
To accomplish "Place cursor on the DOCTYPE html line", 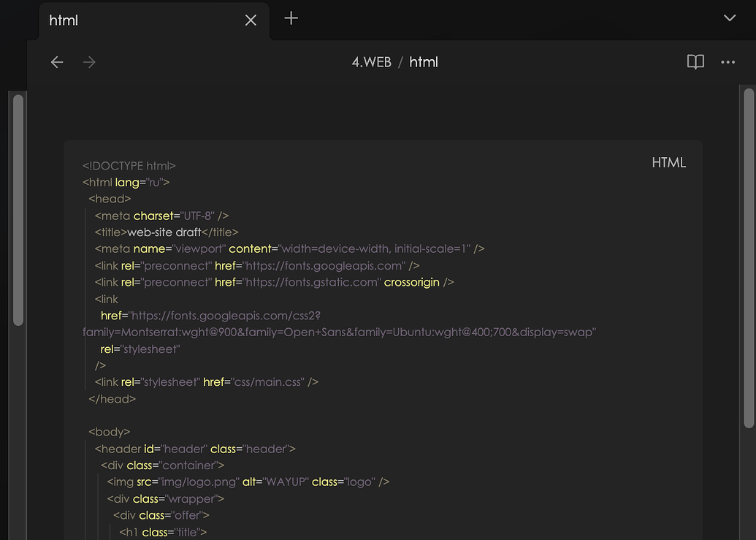I will coord(129,166).
